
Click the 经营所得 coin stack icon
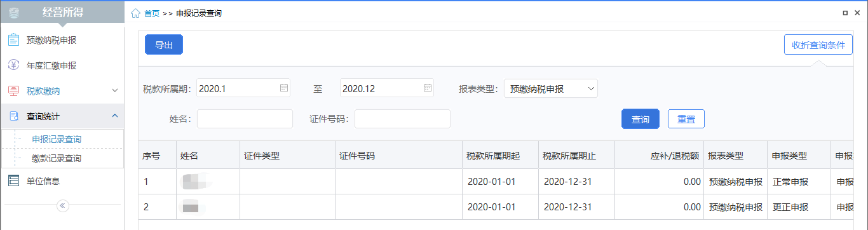click(15, 12)
